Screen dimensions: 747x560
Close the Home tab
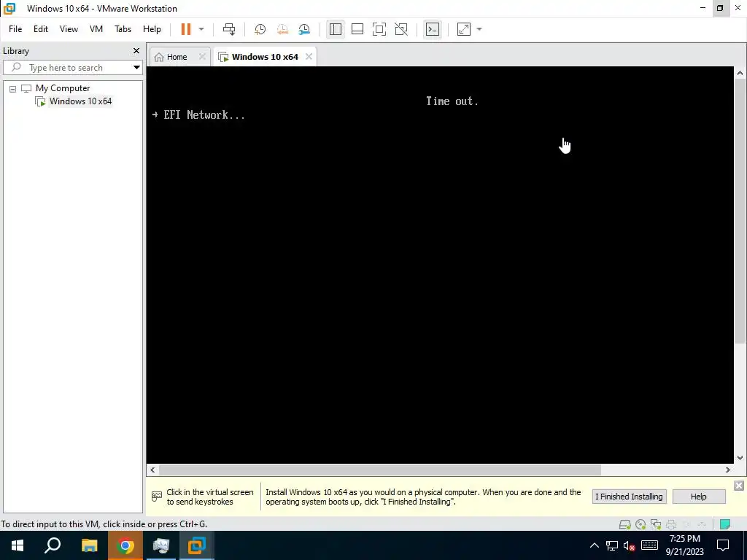pyautogui.click(x=202, y=57)
